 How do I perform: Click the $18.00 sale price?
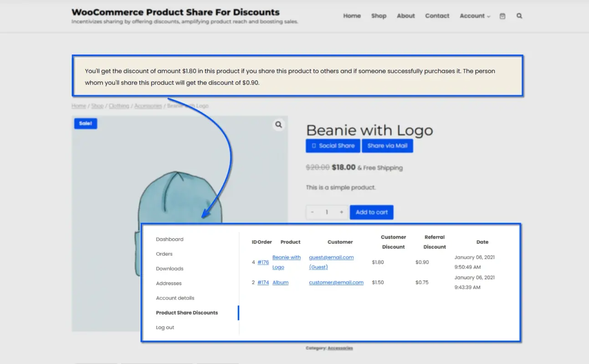click(x=343, y=167)
